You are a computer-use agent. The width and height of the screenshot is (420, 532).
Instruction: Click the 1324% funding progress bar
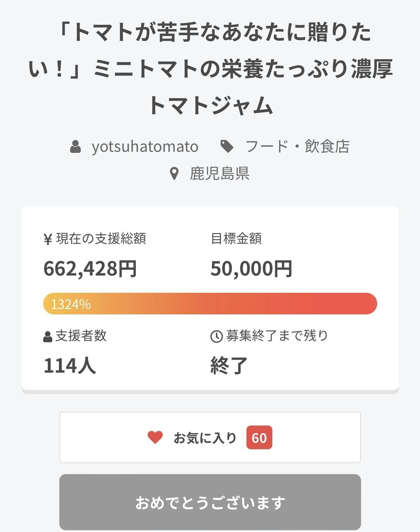pos(210,304)
